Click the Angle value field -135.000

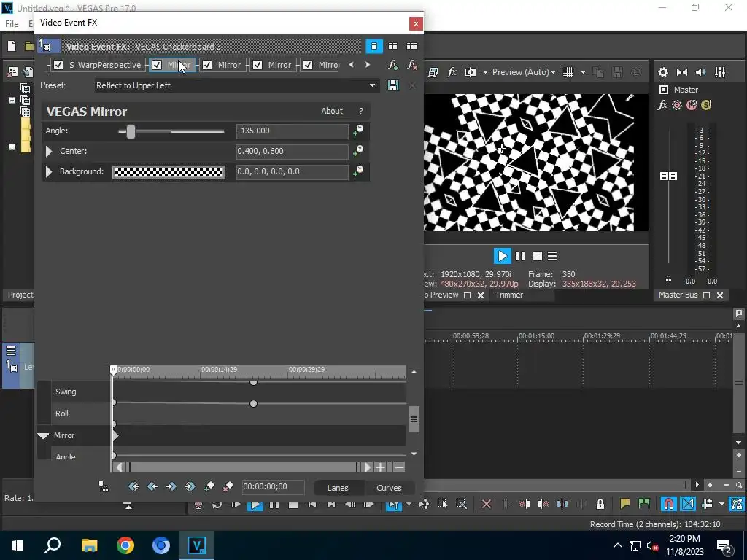pos(292,131)
